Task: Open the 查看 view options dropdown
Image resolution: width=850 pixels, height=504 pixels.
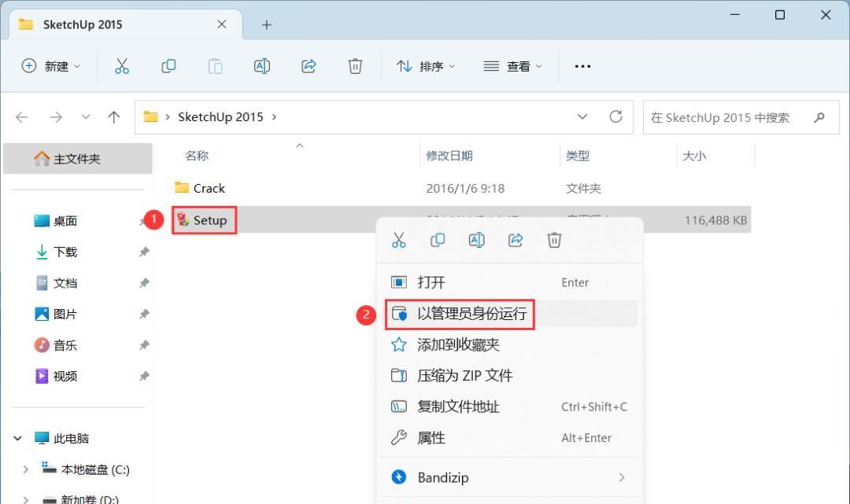Action: tap(511, 66)
